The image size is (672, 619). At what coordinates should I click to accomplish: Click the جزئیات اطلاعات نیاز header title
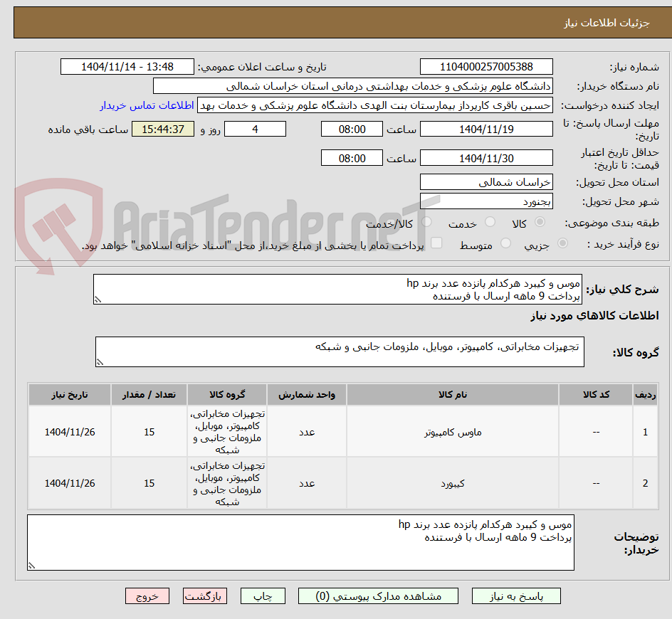607,23
